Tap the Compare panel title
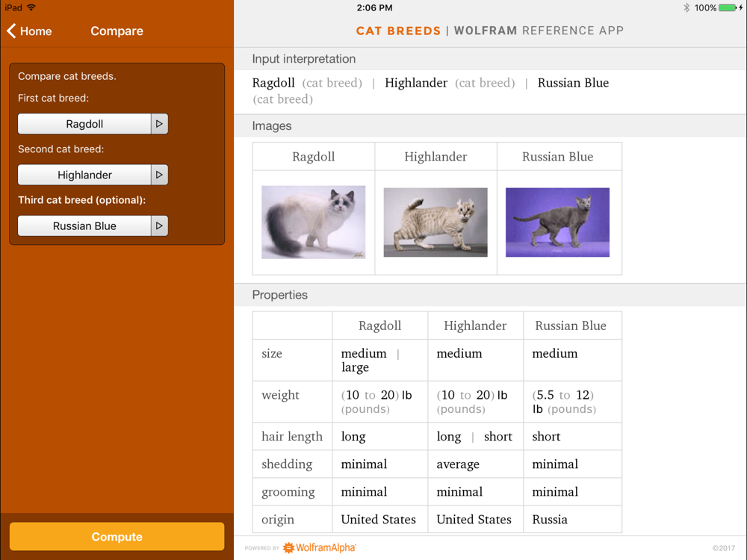Image resolution: width=747 pixels, height=560 pixels. pos(117,31)
